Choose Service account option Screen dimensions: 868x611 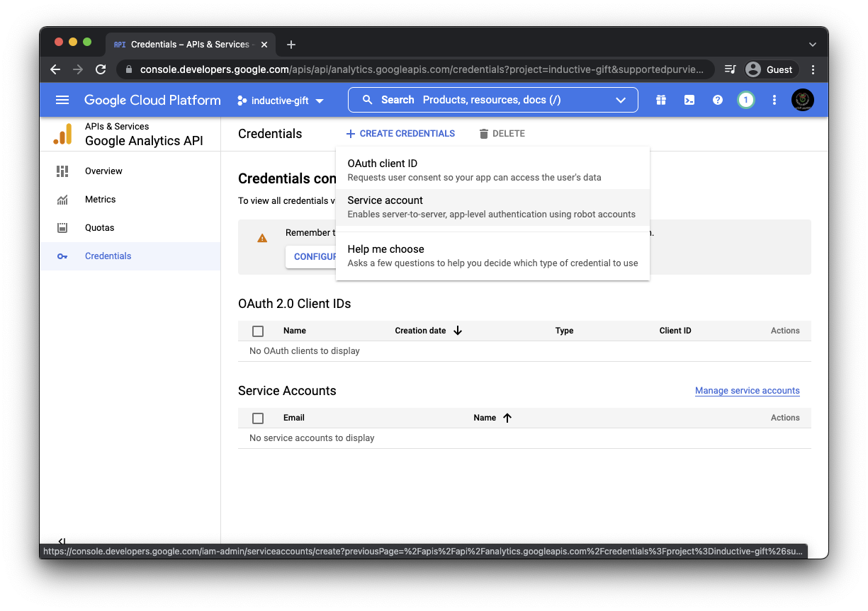[492, 207]
